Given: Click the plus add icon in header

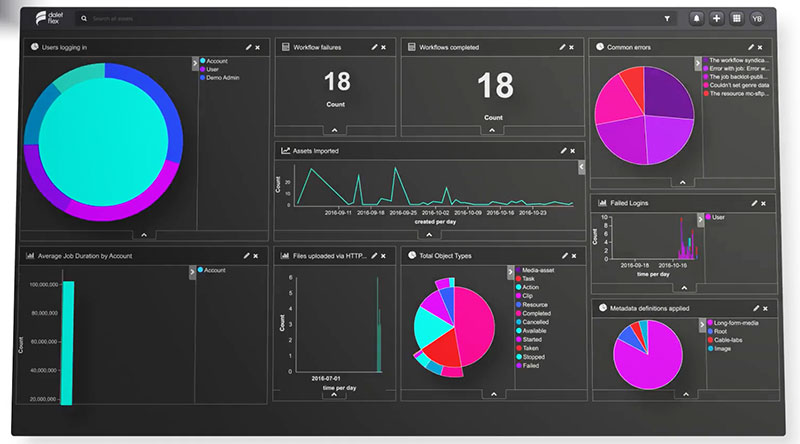Looking at the screenshot, I should [x=716, y=18].
